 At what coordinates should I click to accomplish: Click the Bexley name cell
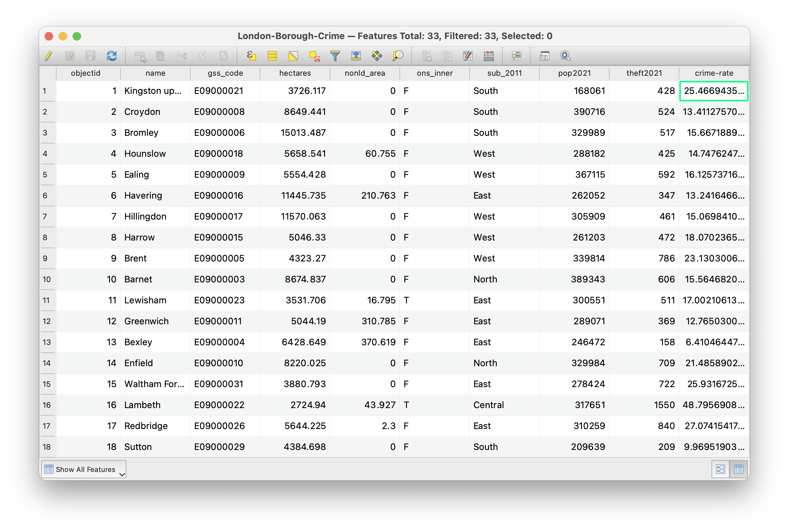155,342
